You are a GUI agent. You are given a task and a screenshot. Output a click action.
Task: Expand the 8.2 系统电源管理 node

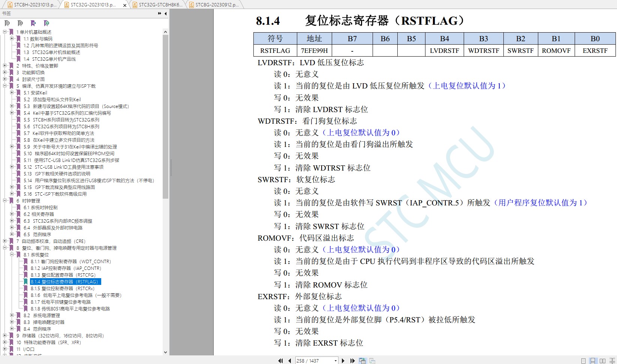point(12,315)
